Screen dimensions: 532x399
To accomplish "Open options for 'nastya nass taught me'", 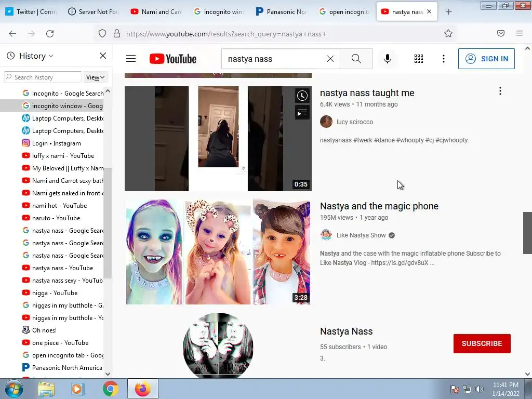I will coord(500,91).
